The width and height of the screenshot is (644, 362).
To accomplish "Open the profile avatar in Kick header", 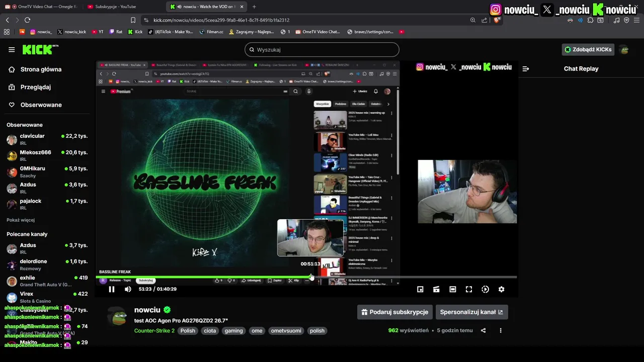I will (x=624, y=50).
